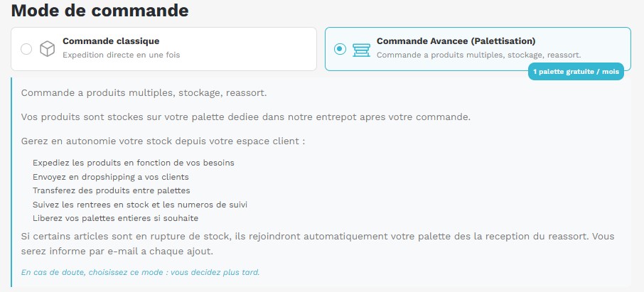Select the Commande classique radio button
Image resolution: width=644 pixels, height=292 pixels.
pos(26,49)
